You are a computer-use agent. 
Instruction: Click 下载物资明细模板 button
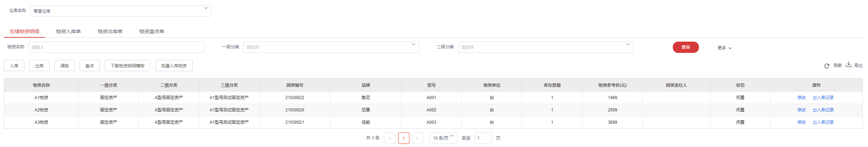click(x=127, y=66)
